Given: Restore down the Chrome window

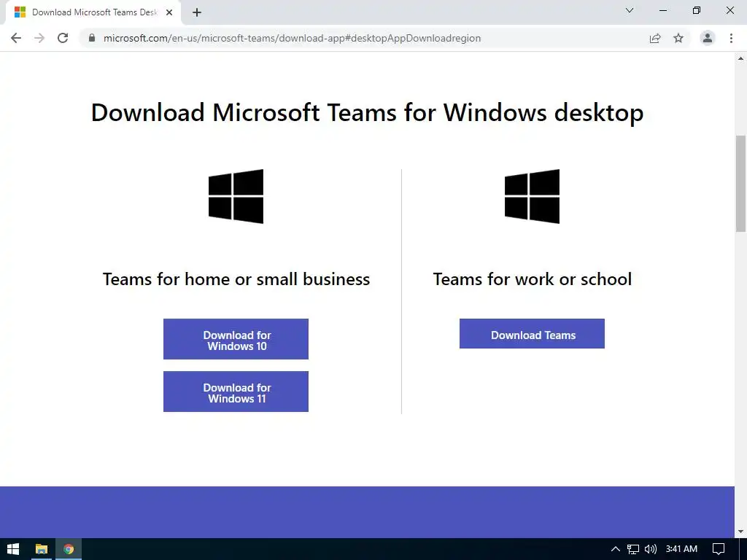Looking at the screenshot, I should click(697, 10).
